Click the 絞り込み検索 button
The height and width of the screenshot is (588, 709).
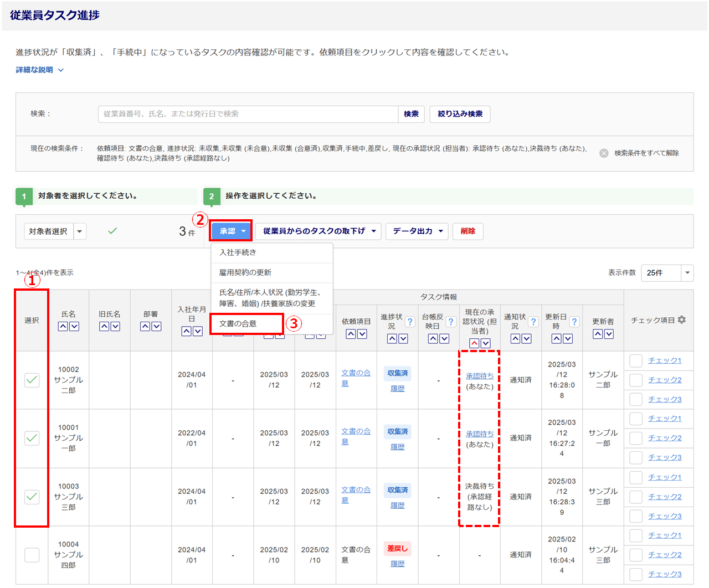point(460,114)
